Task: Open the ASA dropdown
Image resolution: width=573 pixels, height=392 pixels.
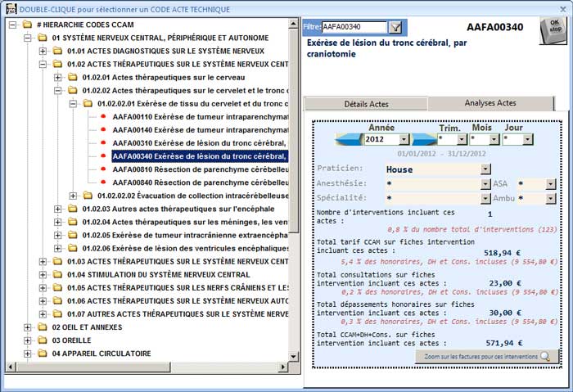Action: coord(551,184)
